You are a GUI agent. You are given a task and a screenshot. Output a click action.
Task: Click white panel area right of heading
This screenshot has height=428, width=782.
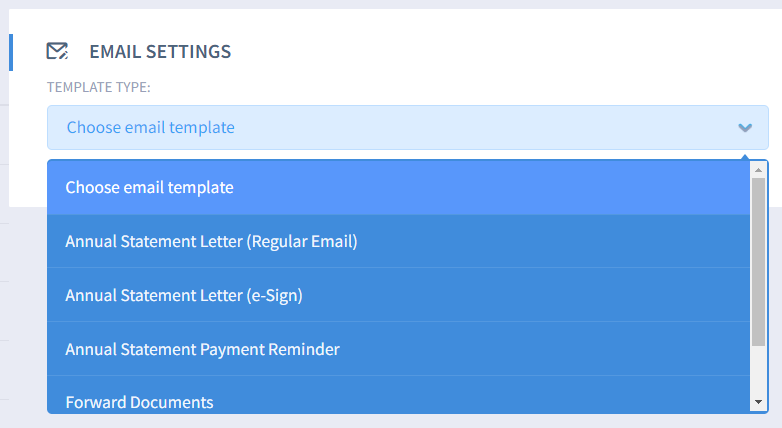point(500,51)
